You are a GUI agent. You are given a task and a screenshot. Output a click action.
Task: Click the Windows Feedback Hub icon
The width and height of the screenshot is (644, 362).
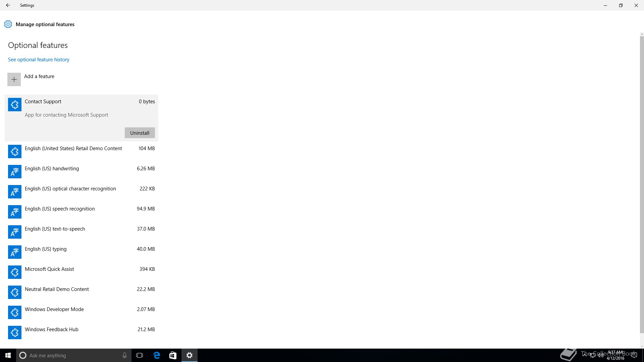pos(14,333)
